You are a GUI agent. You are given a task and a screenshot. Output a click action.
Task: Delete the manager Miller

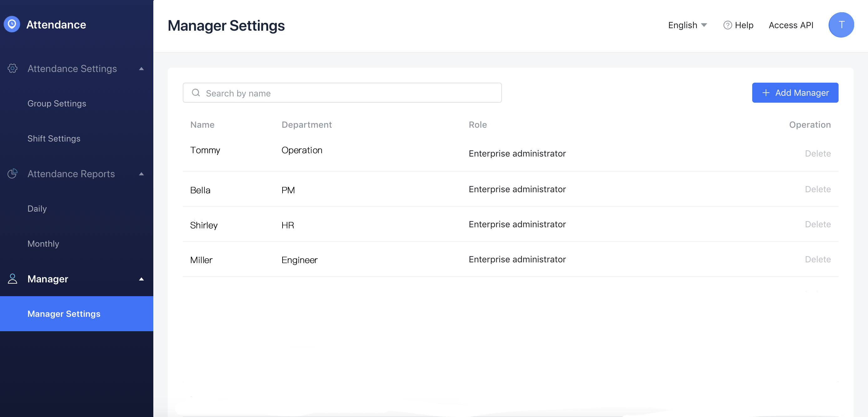(x=818, y=260)
